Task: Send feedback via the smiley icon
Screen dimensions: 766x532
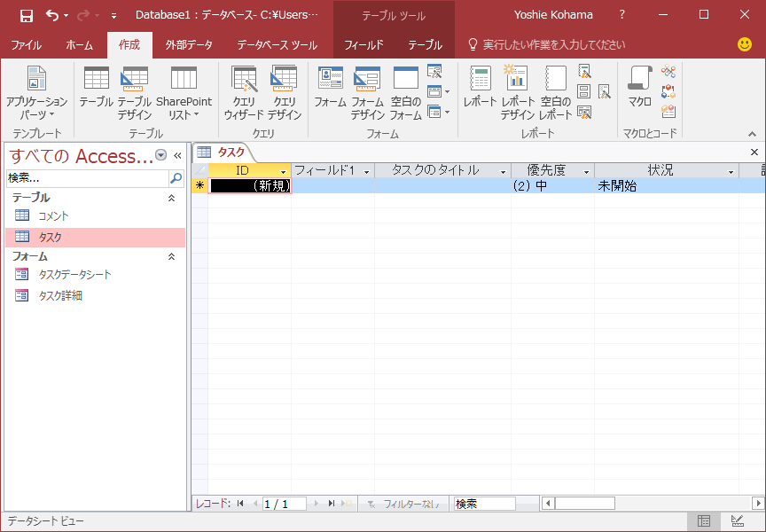Action: pyautogui.click(x=745, y=44)
